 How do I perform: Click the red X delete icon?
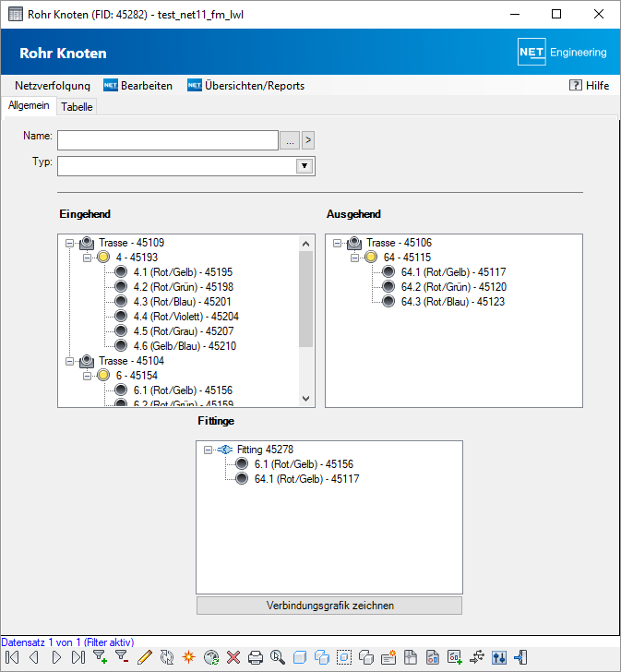point(233,658)
